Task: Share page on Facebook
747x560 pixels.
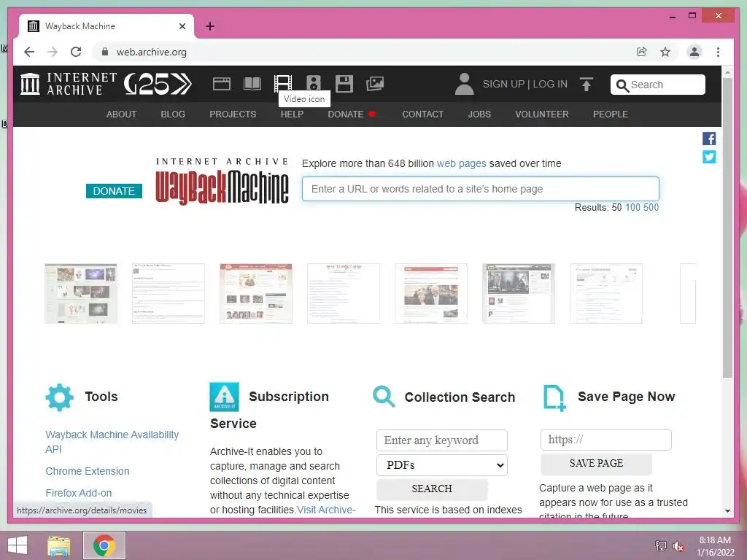Action: (x=709, y=139)
